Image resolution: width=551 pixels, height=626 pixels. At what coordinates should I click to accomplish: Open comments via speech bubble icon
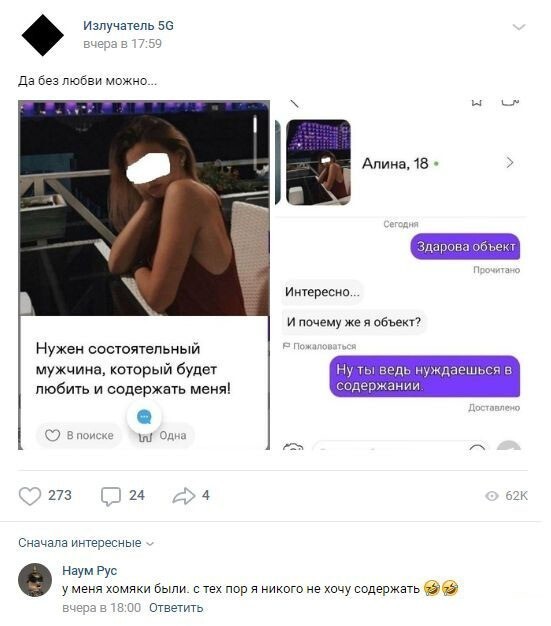point(111,496)
